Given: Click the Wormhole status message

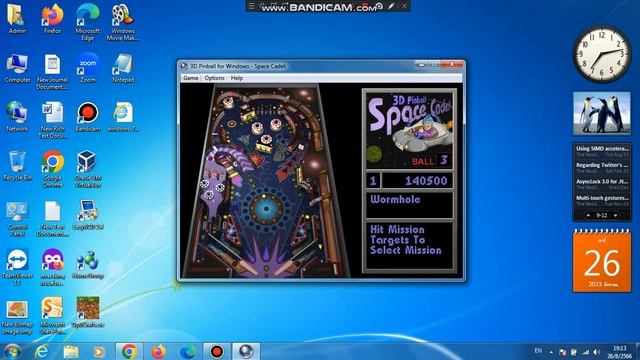Looking at the screenshot, I should 395,200.
